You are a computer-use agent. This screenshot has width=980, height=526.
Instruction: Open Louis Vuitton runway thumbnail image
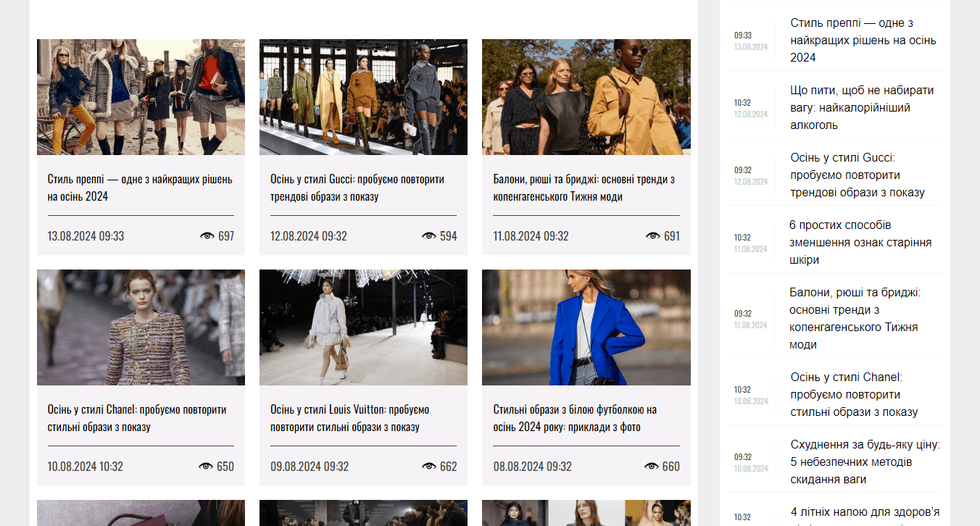pos(363,327)
